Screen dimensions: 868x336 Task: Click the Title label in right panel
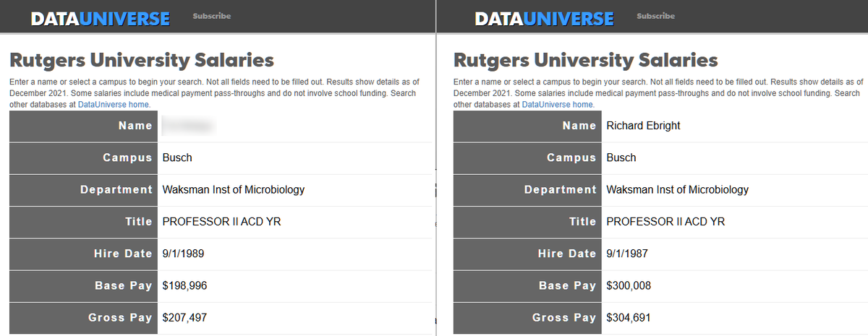(583, 222)
